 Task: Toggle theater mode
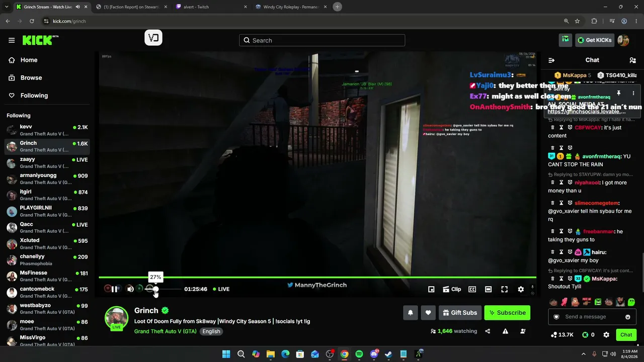pos(488,289)
